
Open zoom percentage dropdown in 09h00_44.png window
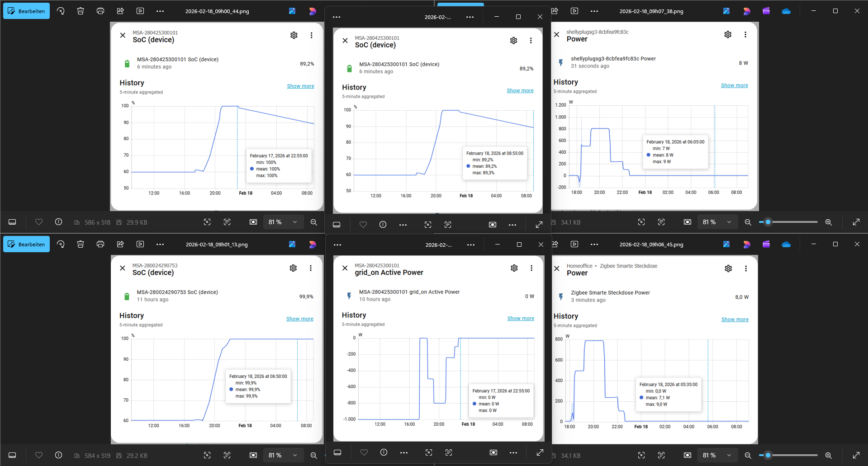(x=295, y=222)
